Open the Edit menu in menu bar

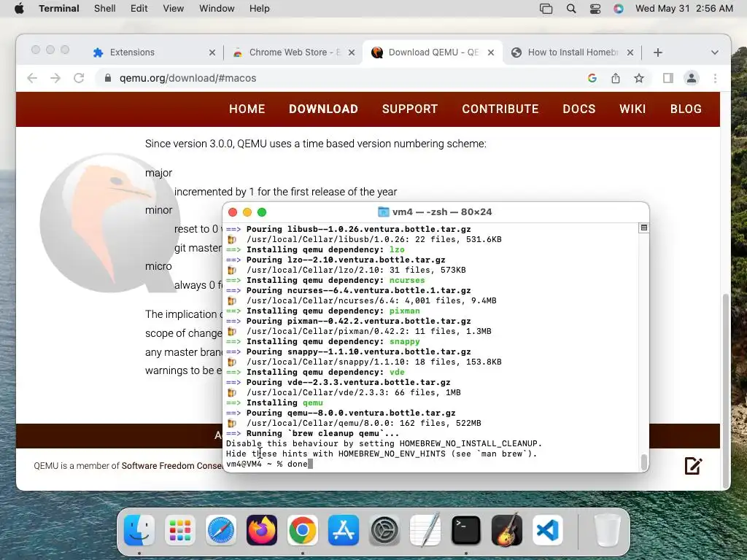(139, 9)
